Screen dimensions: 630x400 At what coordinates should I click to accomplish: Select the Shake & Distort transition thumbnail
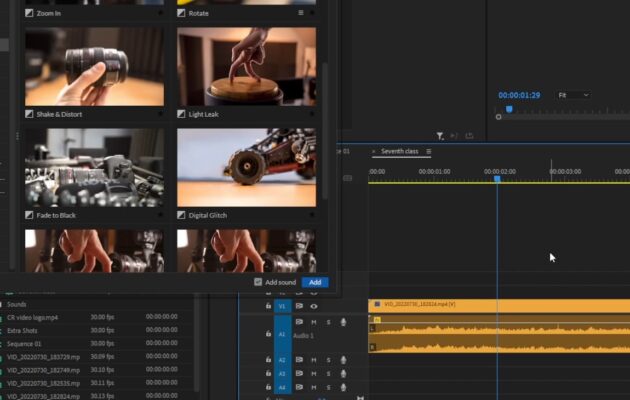click(x=94, y=66)
